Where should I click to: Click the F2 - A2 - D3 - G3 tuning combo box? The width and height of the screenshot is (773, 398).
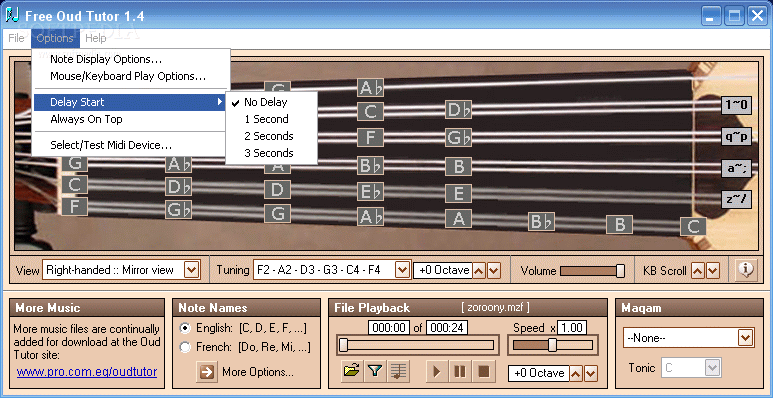[x=332, y=270]
